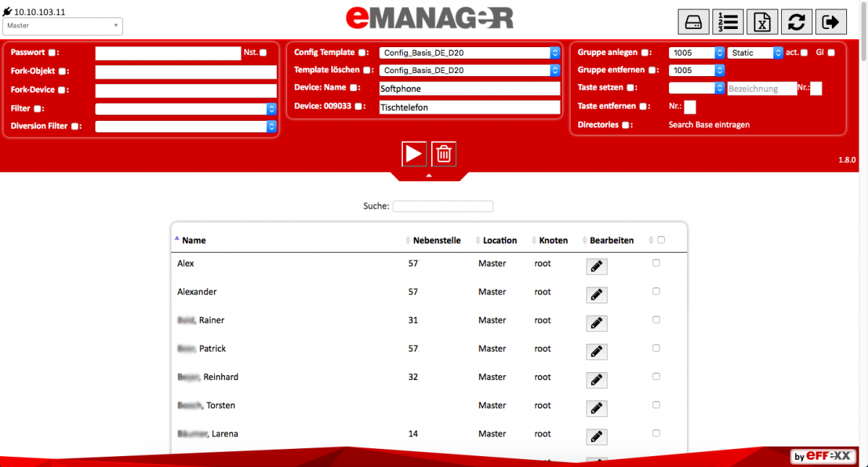868x467 pixels.
Task: Open the Static type dropdown
Action: [755, 53]
